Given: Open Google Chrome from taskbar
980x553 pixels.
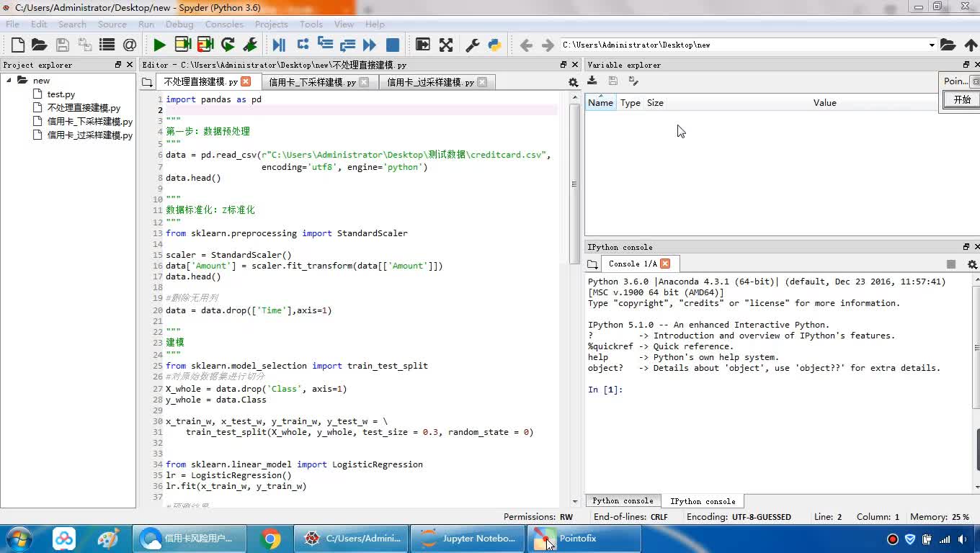Looking at the screenshot, I should [271, 539].
